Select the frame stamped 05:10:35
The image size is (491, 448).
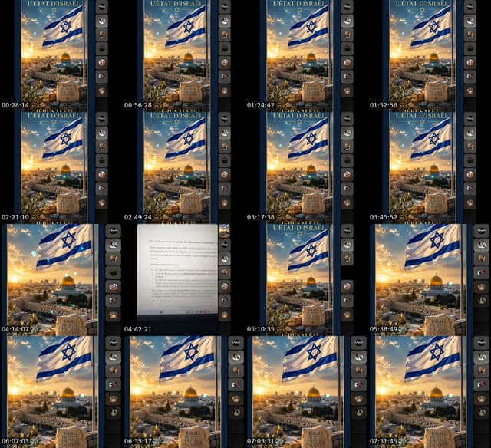(x=307, y=280)
